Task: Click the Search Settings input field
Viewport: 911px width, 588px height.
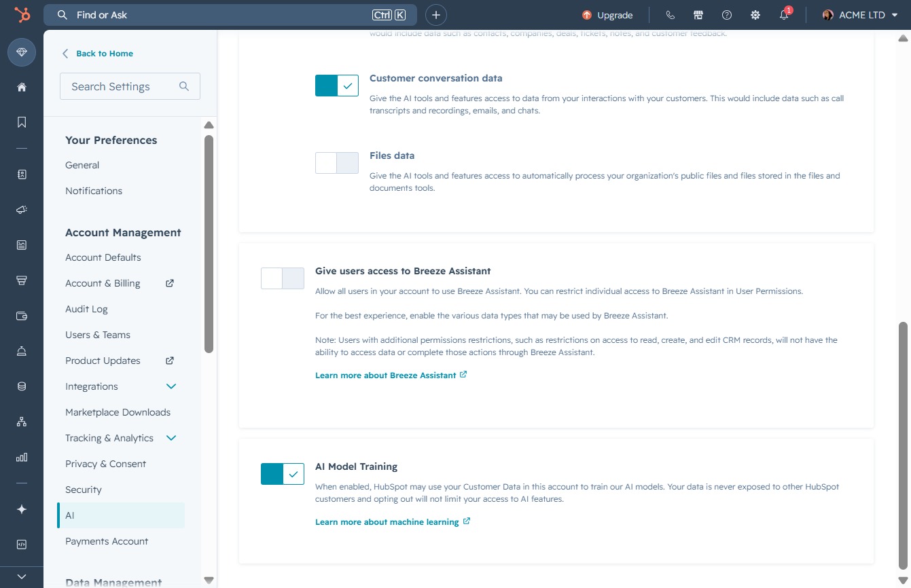Action: tap(130, 86)
